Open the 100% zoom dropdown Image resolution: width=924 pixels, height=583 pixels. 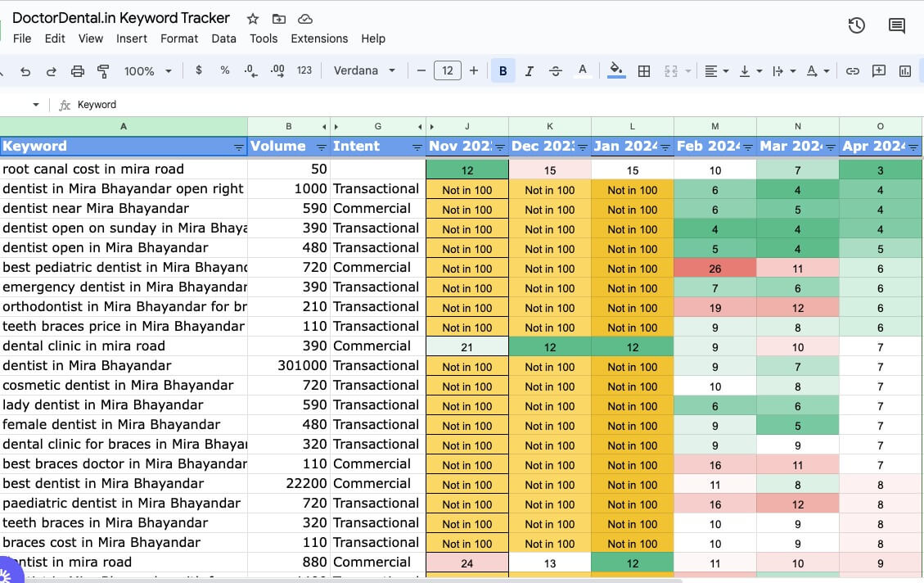[147, 71]
